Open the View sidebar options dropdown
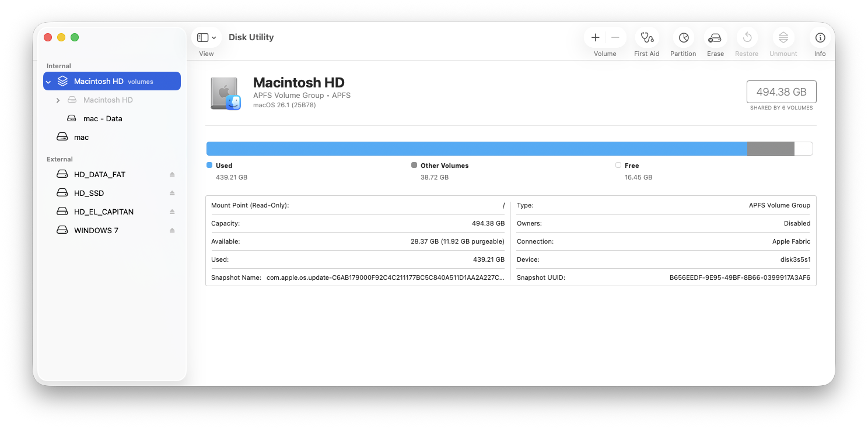 206,37
